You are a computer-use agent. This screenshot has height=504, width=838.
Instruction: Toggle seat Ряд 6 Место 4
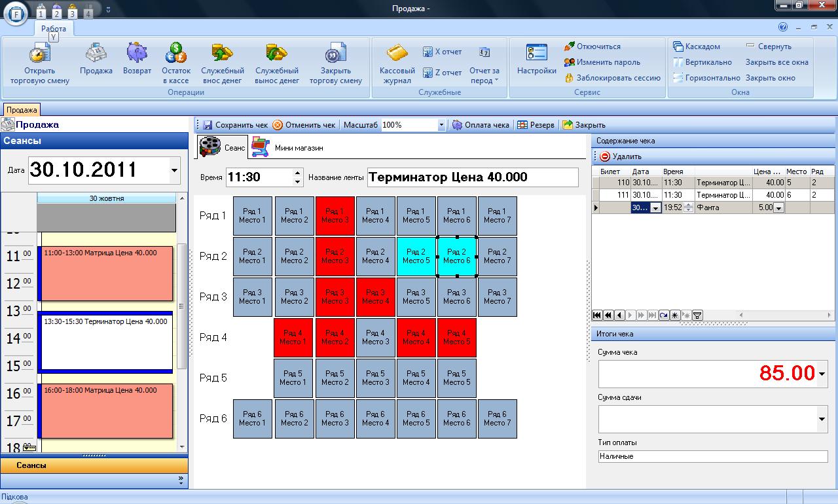[x=376, y=418]
